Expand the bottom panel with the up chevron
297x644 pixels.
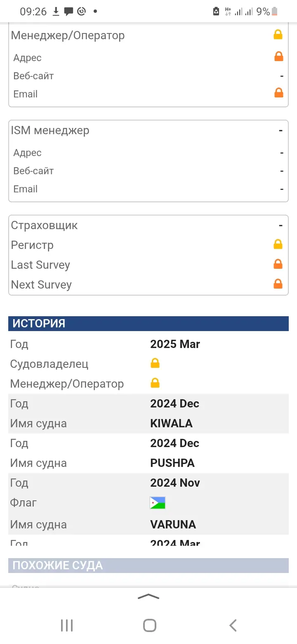[x=148, y=597]
